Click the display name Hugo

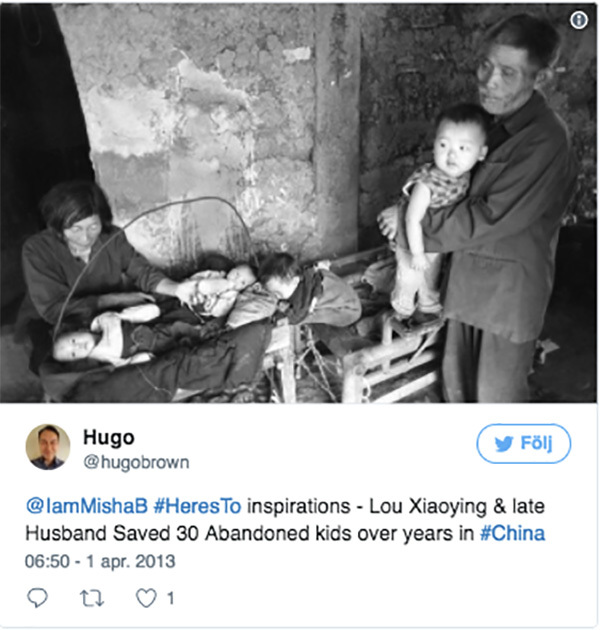pyautogui.click(x=109, y=437)
